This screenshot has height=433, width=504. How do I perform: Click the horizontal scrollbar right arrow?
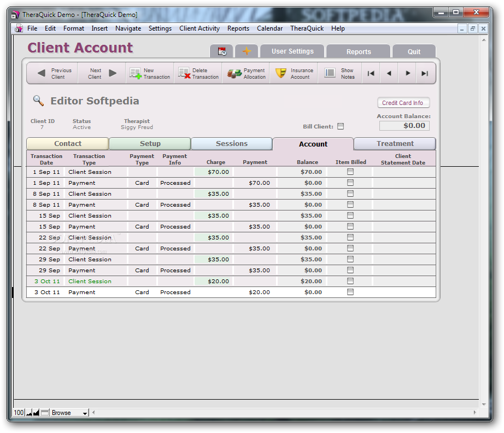pyautogui.click(x=474, y=412)
